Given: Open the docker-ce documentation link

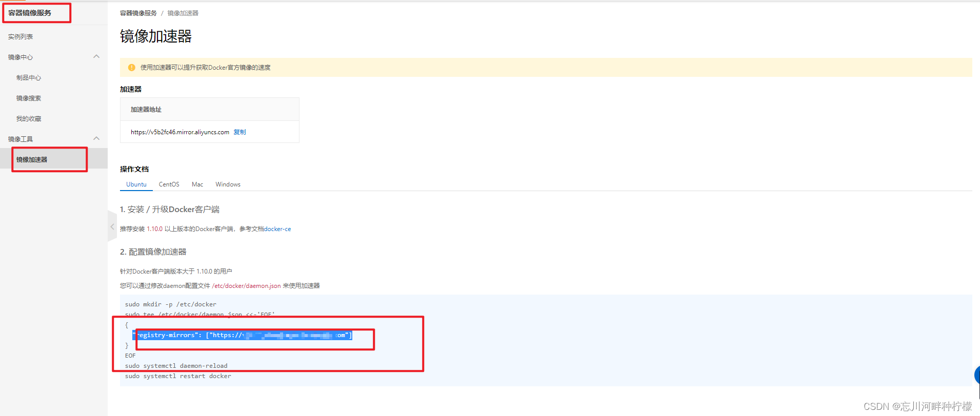Looking at the screenshot, I should (x=277, y=229).
